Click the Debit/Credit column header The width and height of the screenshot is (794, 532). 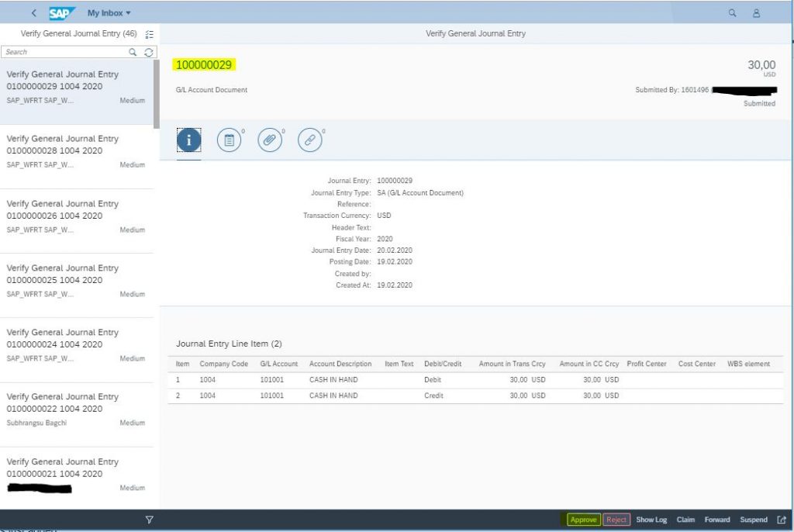443,364
